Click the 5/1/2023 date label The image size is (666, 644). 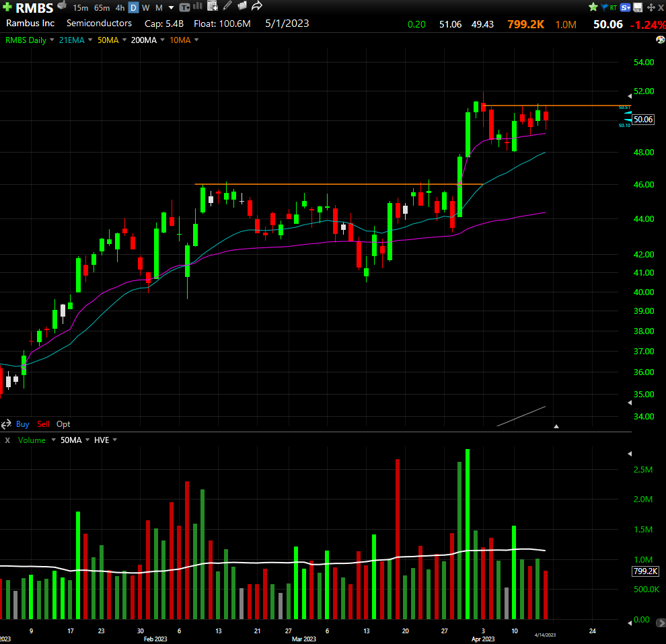pos(287,24)
